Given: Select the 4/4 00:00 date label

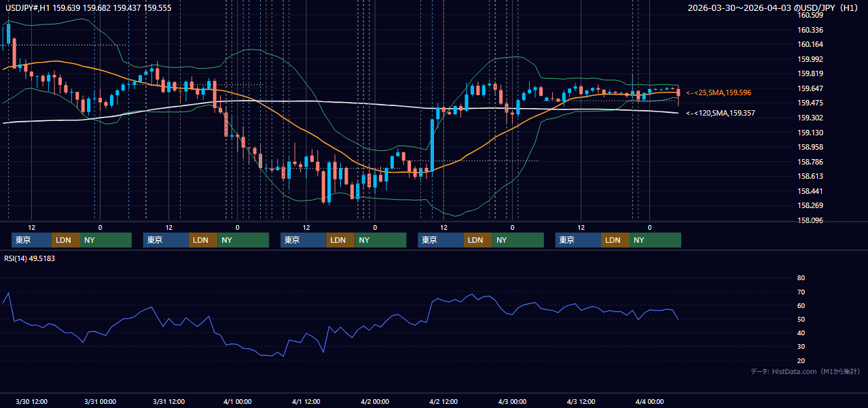Looking at the screenshot, I should click(x=649, y=401).
